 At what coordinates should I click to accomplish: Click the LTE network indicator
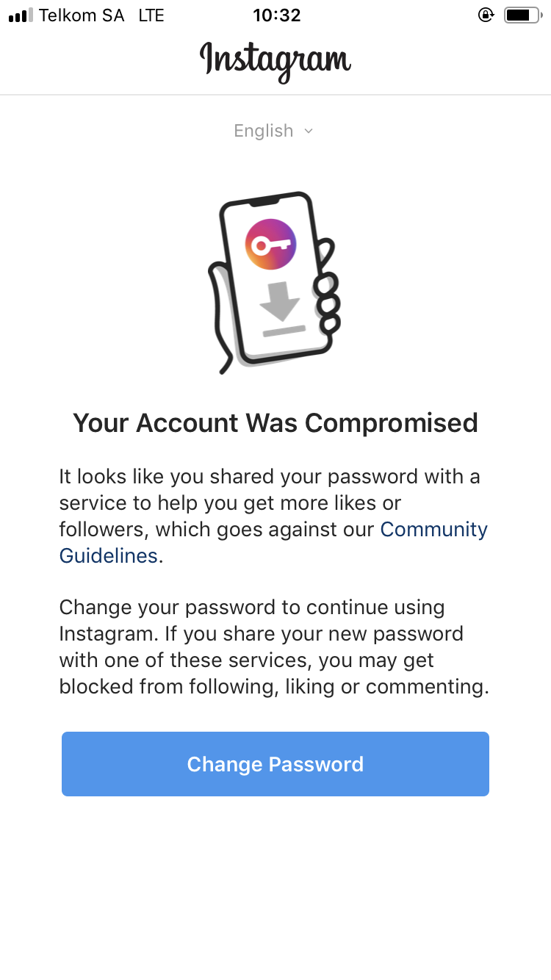coord(151,15)
